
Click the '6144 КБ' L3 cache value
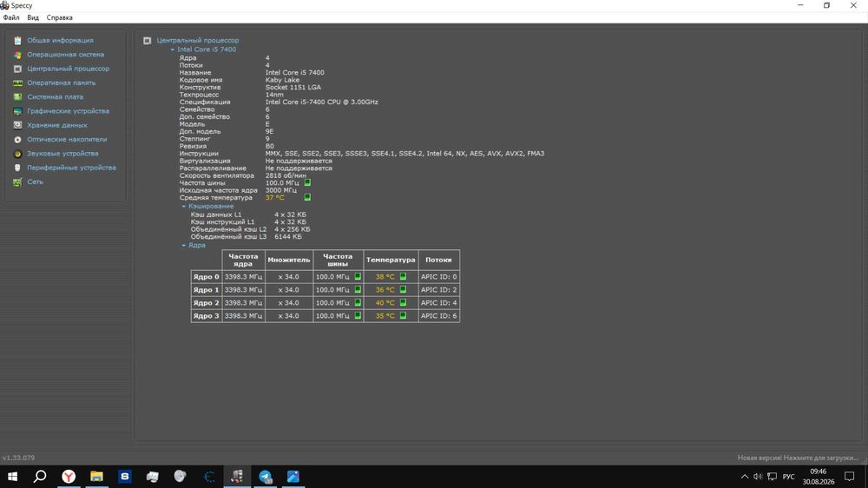[x=288, y=236]
